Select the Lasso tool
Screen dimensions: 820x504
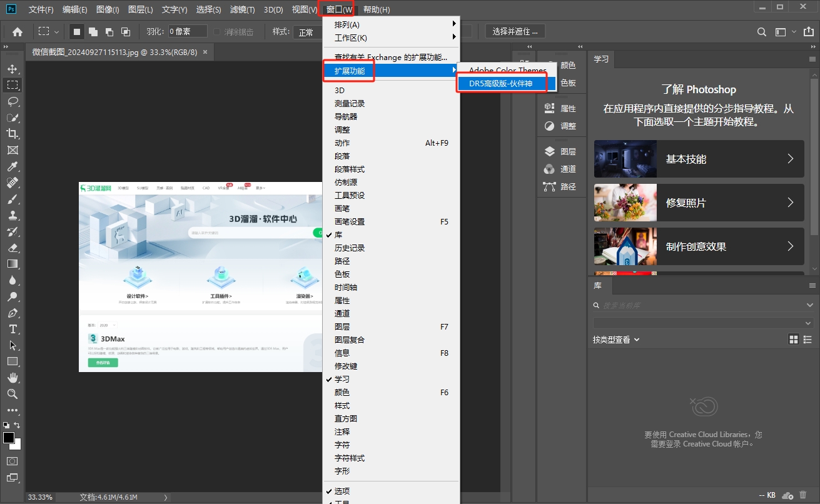coord(13,101)
